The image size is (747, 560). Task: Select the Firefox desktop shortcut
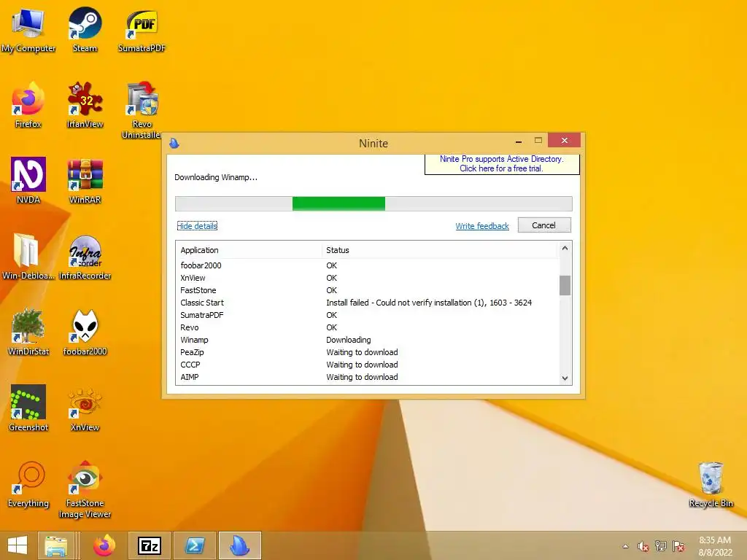[28, 105]
